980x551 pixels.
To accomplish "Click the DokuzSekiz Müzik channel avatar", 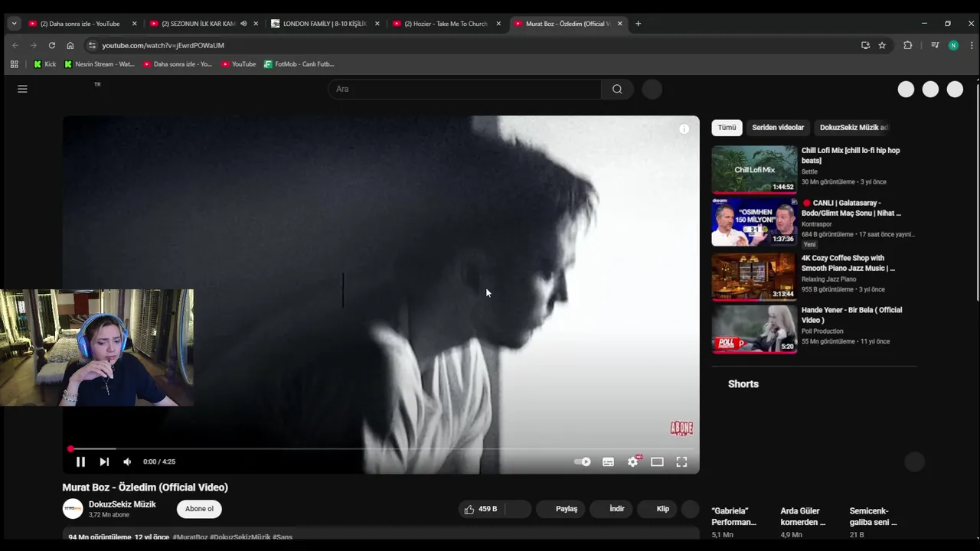I will (73, 509).
